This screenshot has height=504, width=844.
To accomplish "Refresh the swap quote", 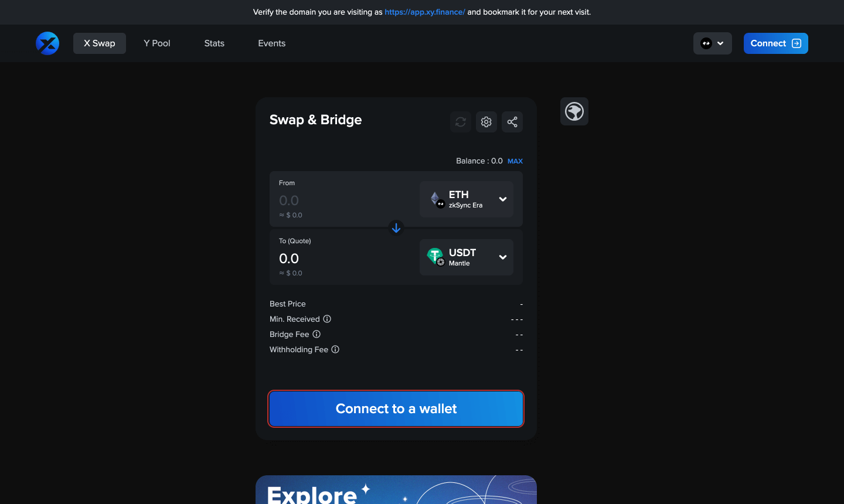I will pos(461,122).
